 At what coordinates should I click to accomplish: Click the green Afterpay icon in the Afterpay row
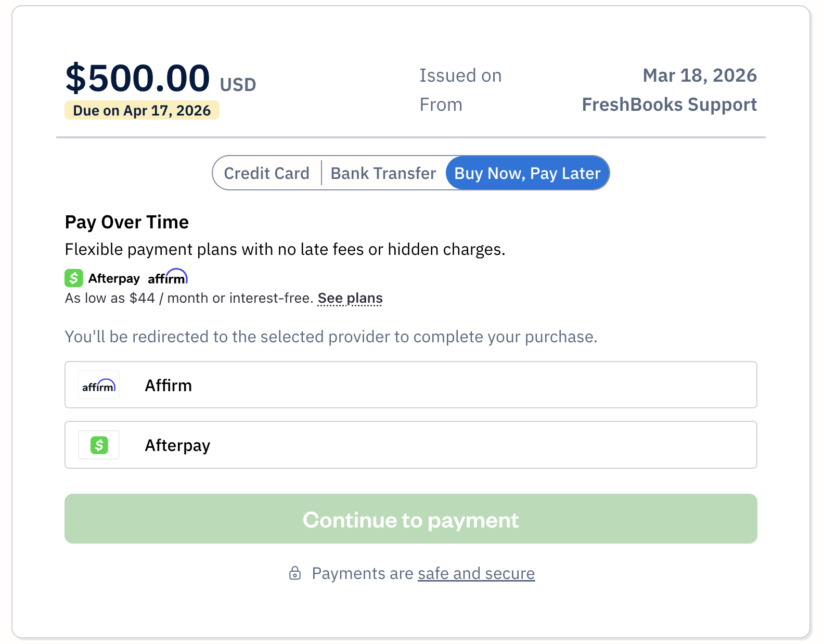98,445
